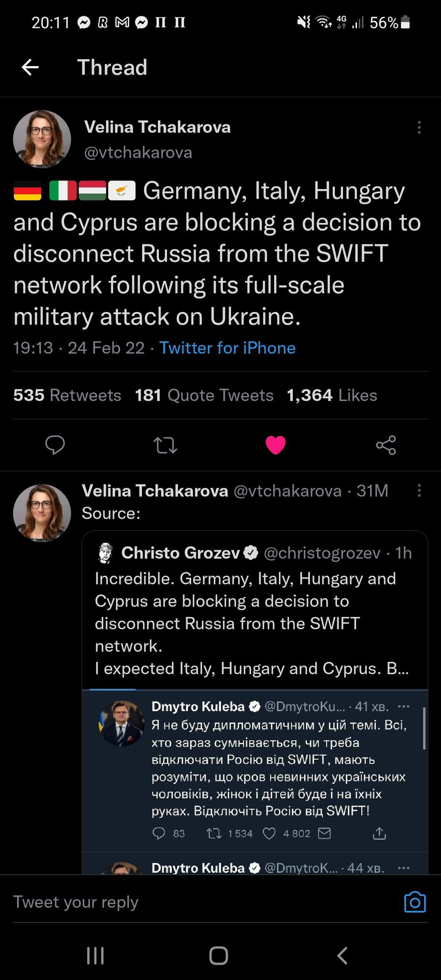Show who gave 1,364 Likes
This screenshot has height=980, width=441.
click(332, 395)
